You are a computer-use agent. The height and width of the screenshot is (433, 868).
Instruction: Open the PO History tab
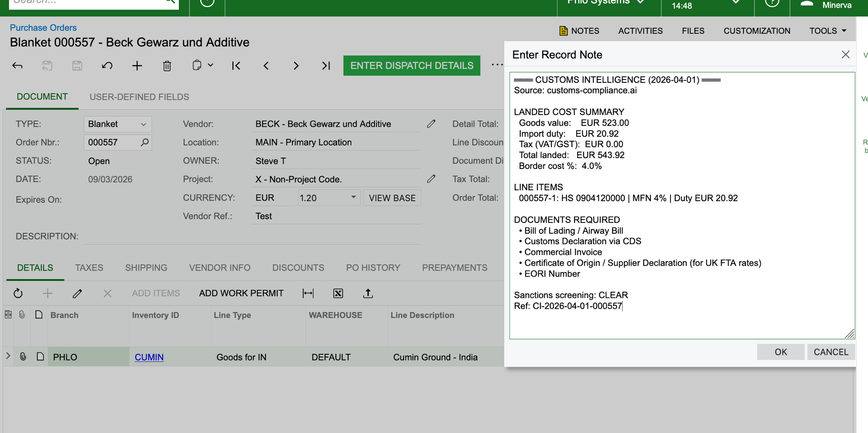373,268
